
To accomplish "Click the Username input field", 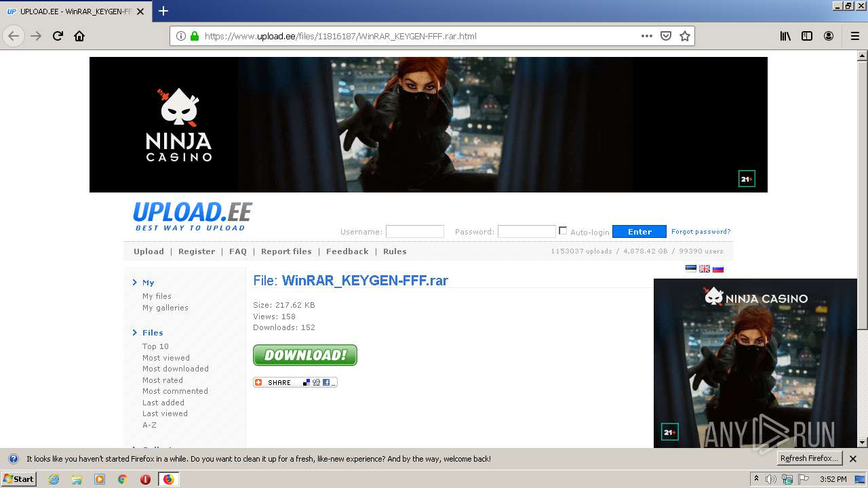I will pyautogui.click(x=414, y=231).
